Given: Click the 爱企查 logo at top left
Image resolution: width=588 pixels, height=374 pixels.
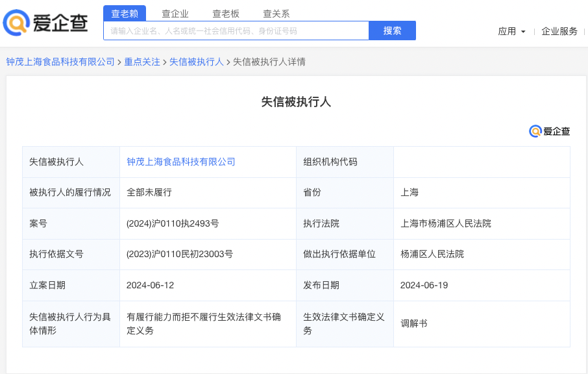Looking at the screenshot, I should [x=45, y=23].
